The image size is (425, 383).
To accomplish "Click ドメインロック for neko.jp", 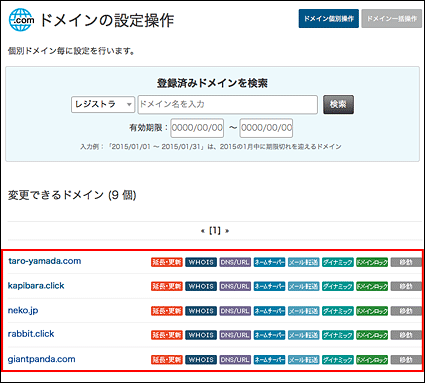I will pos(372,311).
